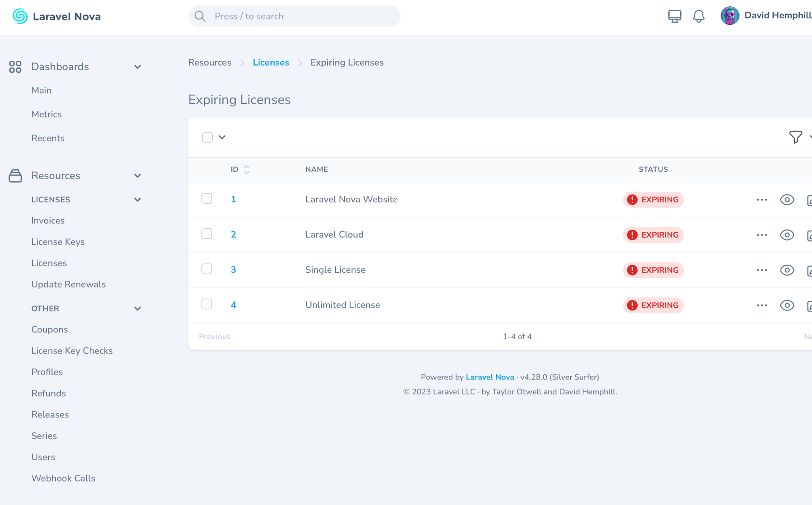Click the filter funnel icon
This screenshot has height=505, width=812.
[795, 137]
